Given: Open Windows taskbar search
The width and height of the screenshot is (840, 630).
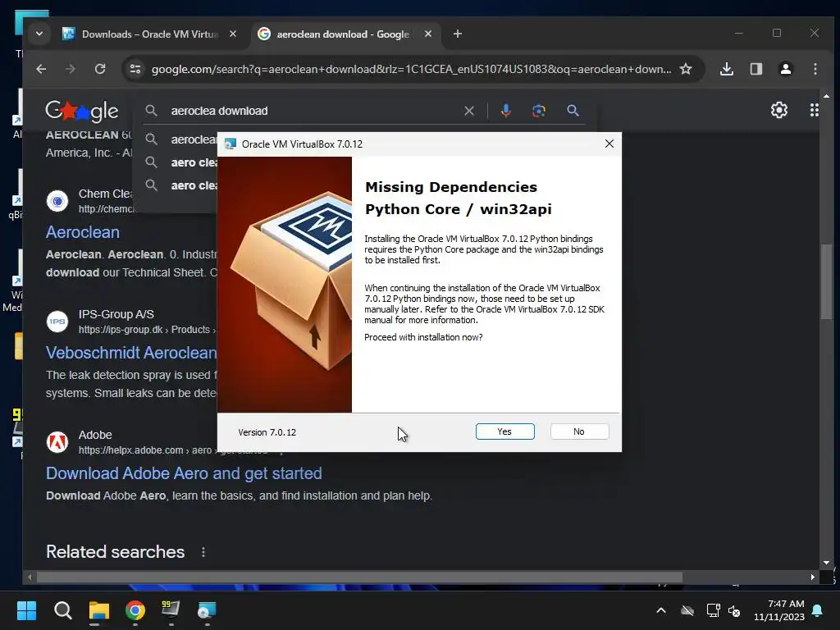Looking at the screenshot, I should [x=62, y=610].
